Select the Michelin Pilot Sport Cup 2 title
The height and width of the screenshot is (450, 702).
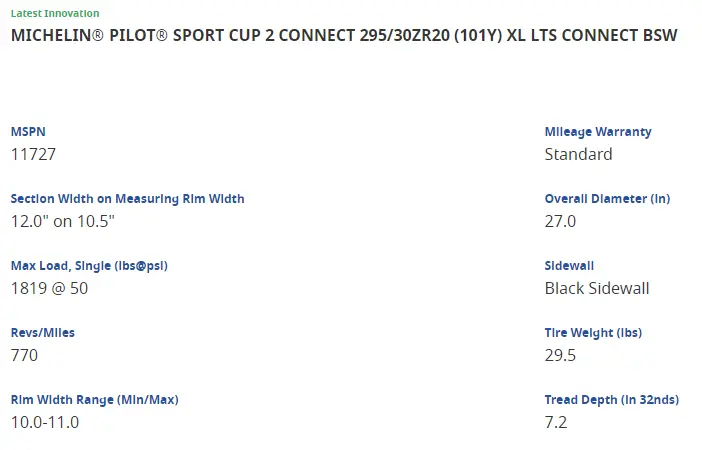344,36
